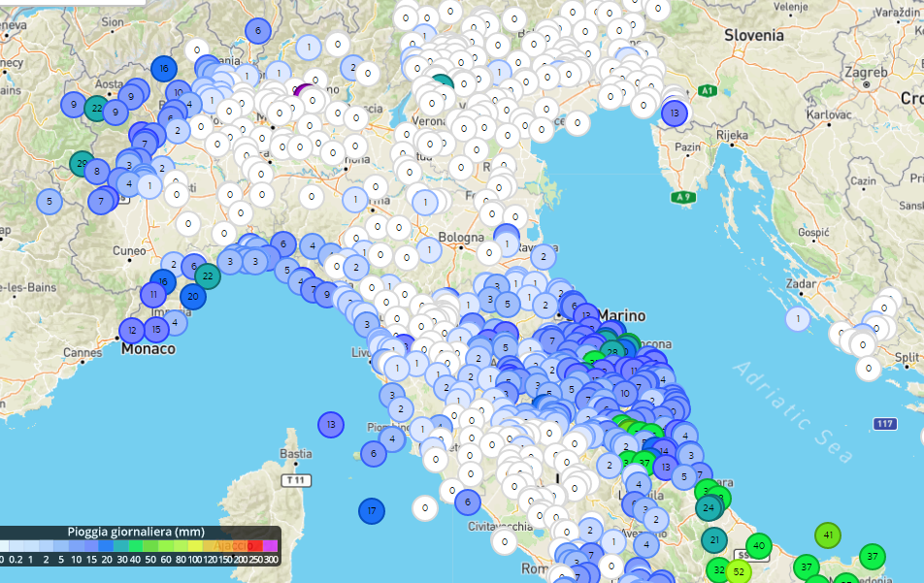Select the 1 mm marker near Zadar
The height and width of the screenshot is (583, 924).
point(798,318)
